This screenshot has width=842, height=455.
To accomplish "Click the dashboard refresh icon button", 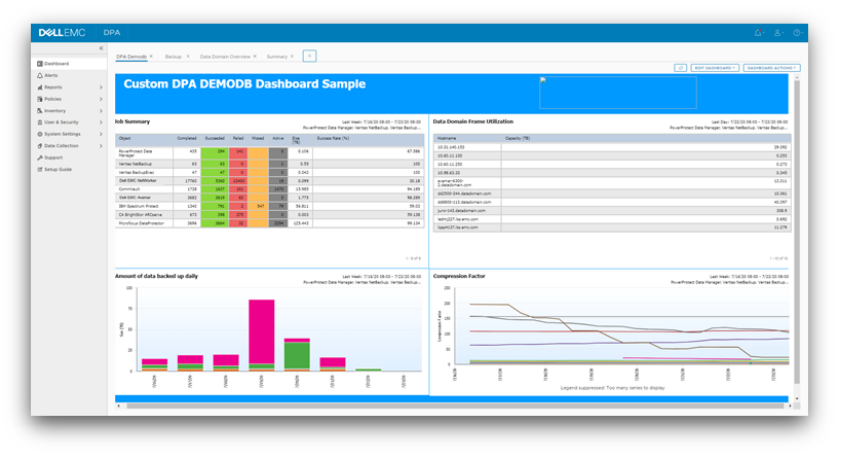I will pyautogui.click(x=680, y=68).
